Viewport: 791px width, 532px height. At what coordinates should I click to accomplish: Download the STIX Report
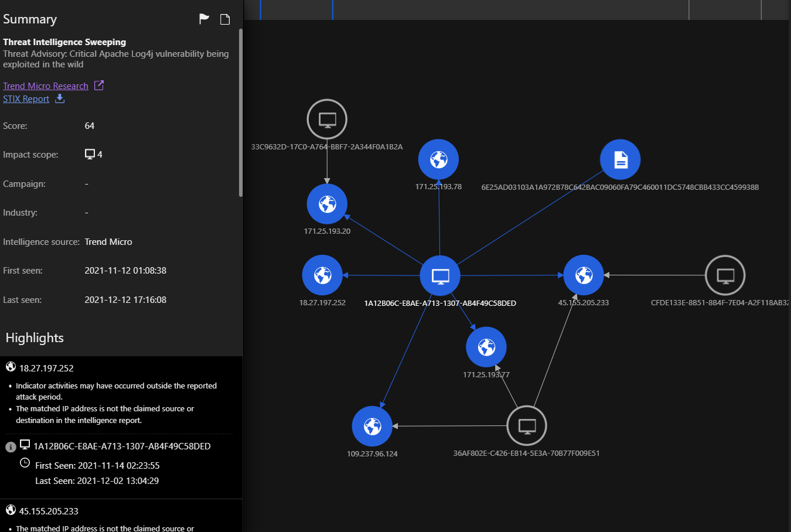click(26, 99)
